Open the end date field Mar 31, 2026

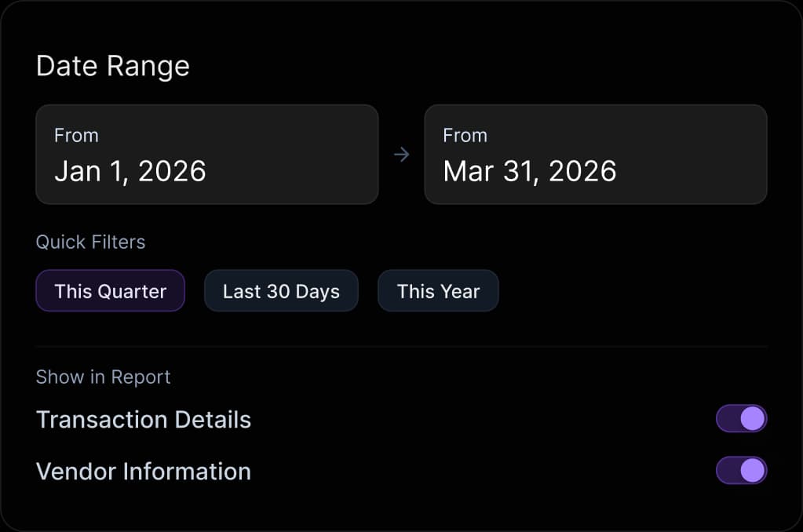click(596, 154)
